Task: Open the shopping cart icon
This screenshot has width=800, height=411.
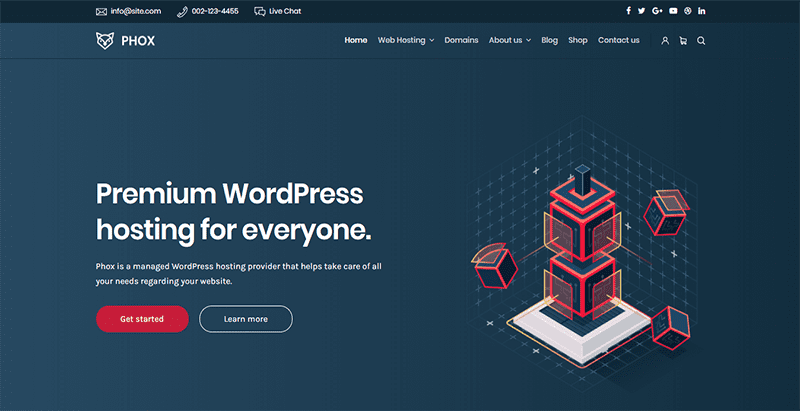Action: (683, 41)
